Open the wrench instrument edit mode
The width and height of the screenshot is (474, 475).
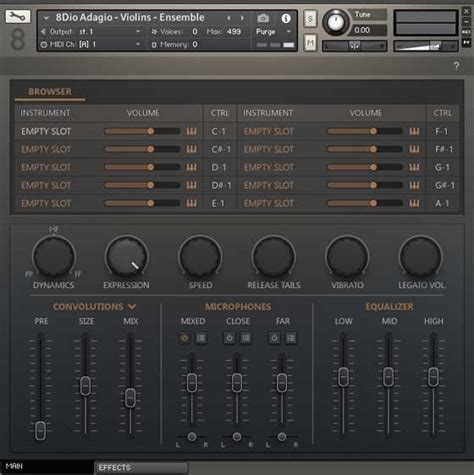click(x=18, y=16)
